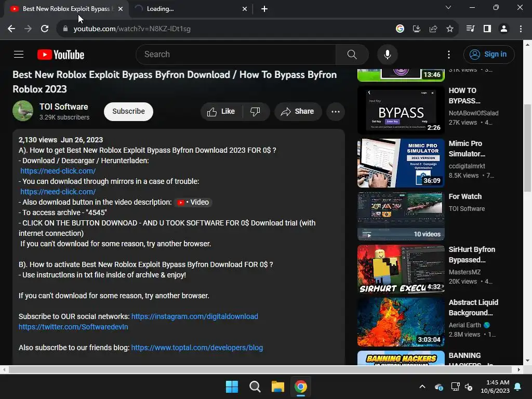Image resolution: width=532 pixels, height=399 pixels.
Task: Open Windows Start menu
Action: point(232,387)
